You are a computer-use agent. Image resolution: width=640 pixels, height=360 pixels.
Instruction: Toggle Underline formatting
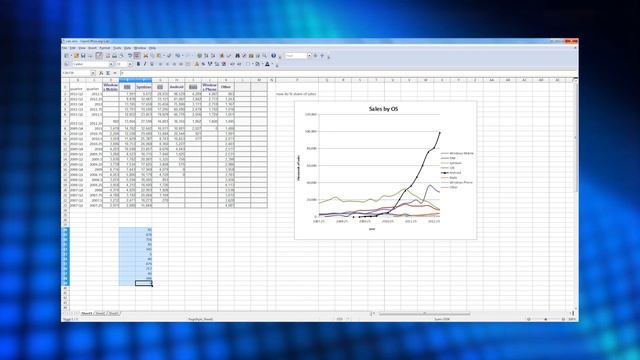coord(152,64)
